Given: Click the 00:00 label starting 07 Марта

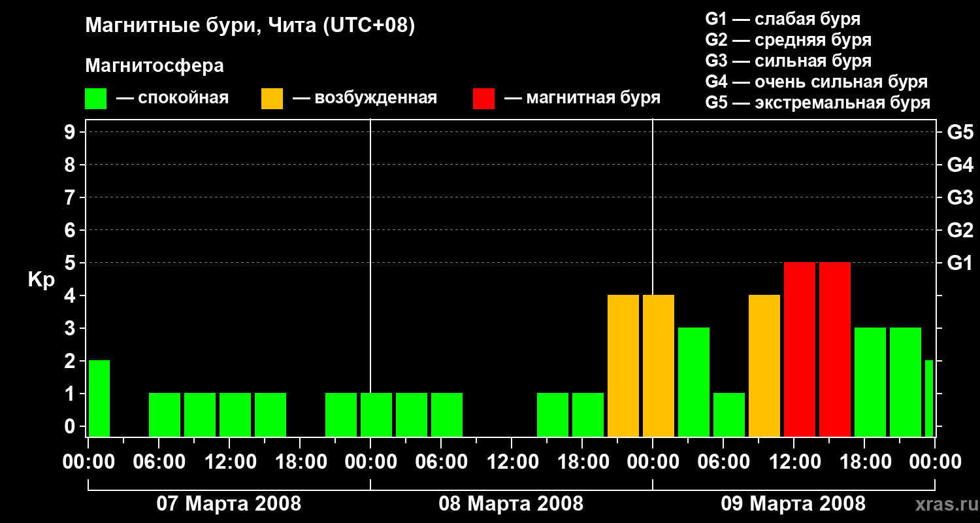Looking at the screenshot, I should tap(88, 462).
